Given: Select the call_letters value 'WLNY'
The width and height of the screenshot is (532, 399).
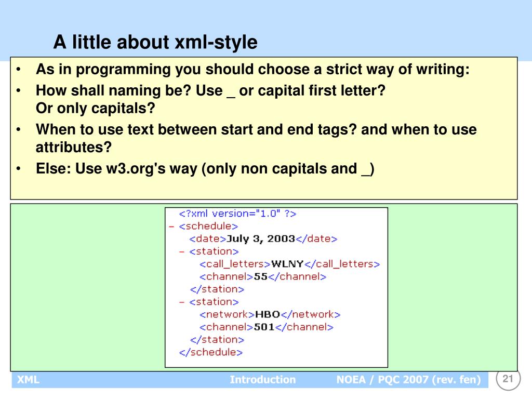Looking at the screenshot, I should (x=287, y=264).
